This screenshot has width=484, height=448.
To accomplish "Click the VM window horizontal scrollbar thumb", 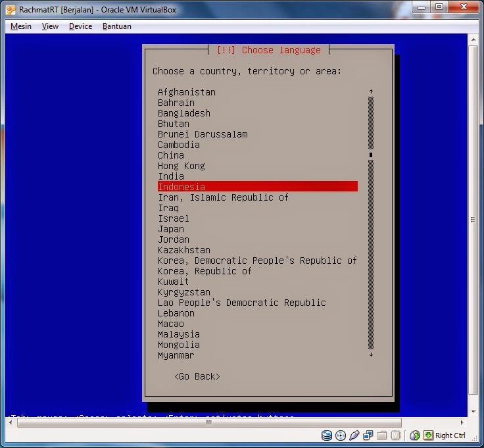I will [x=210, y=422].
